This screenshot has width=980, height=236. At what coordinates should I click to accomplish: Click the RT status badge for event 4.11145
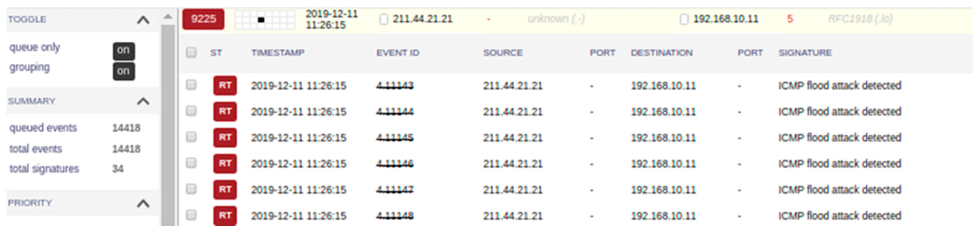point(225,138)
